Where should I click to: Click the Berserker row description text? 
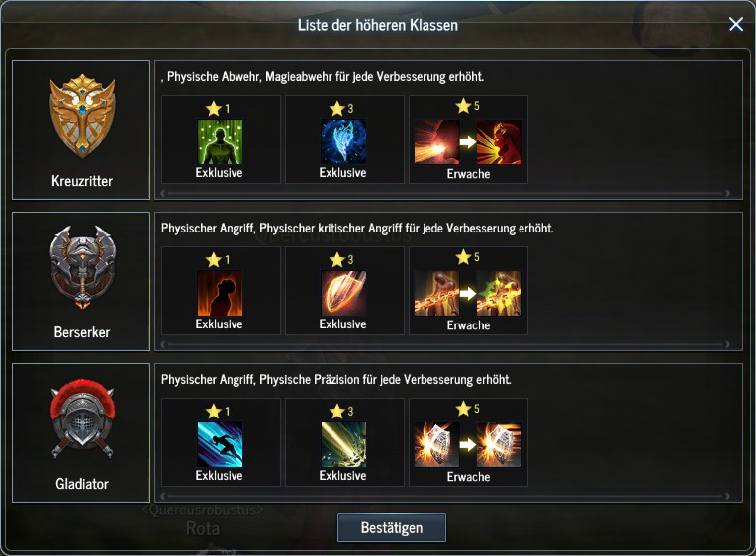pyautogui.click(x=357, y=229)
